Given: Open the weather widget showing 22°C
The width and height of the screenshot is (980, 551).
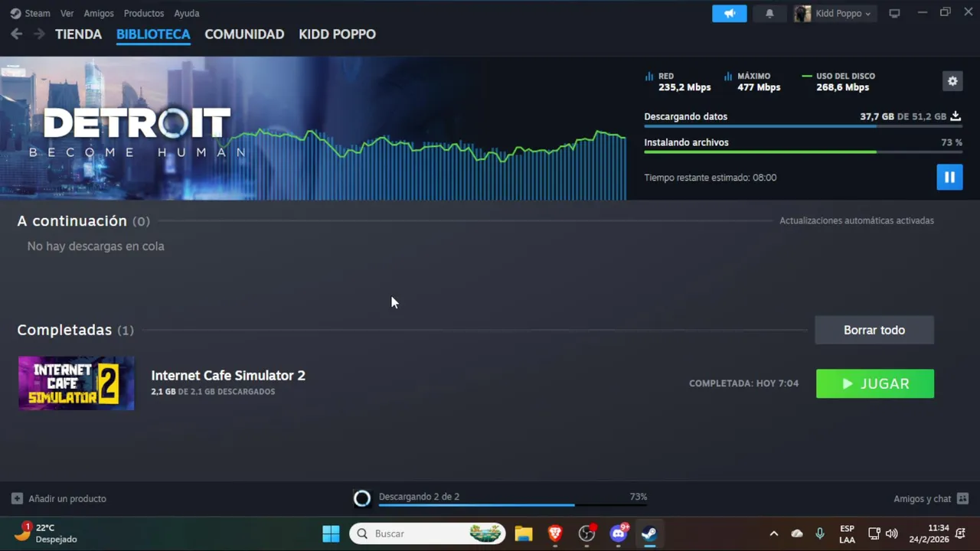Looking at the screenshot, I should coord(46,533).
